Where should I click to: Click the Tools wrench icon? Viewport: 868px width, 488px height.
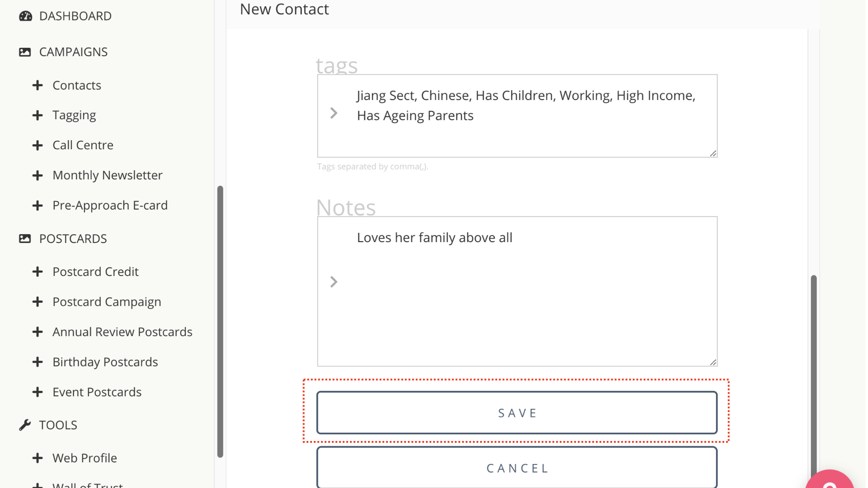pos(25,425)
